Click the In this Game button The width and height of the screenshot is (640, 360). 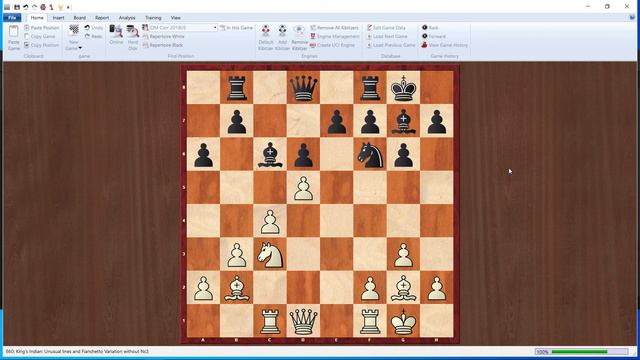click(x=236, y=28)
